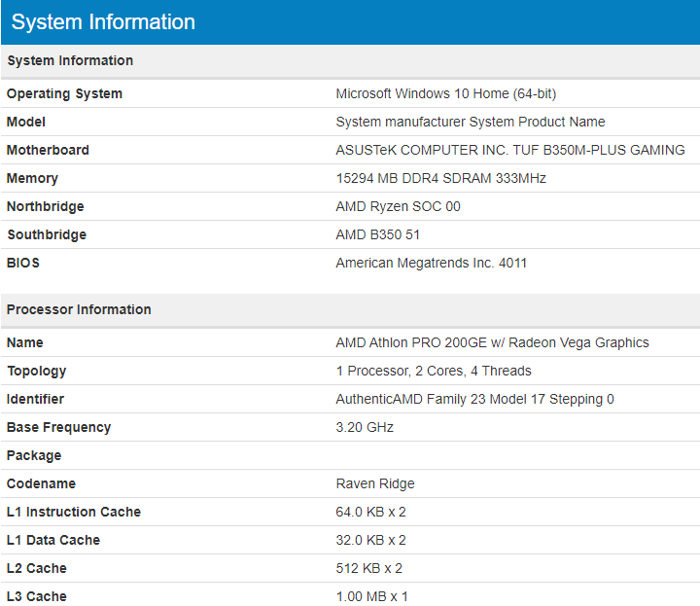Click the 'Operating System' label
The height and width of the screenshot is (606, 700).
(64, 93)
